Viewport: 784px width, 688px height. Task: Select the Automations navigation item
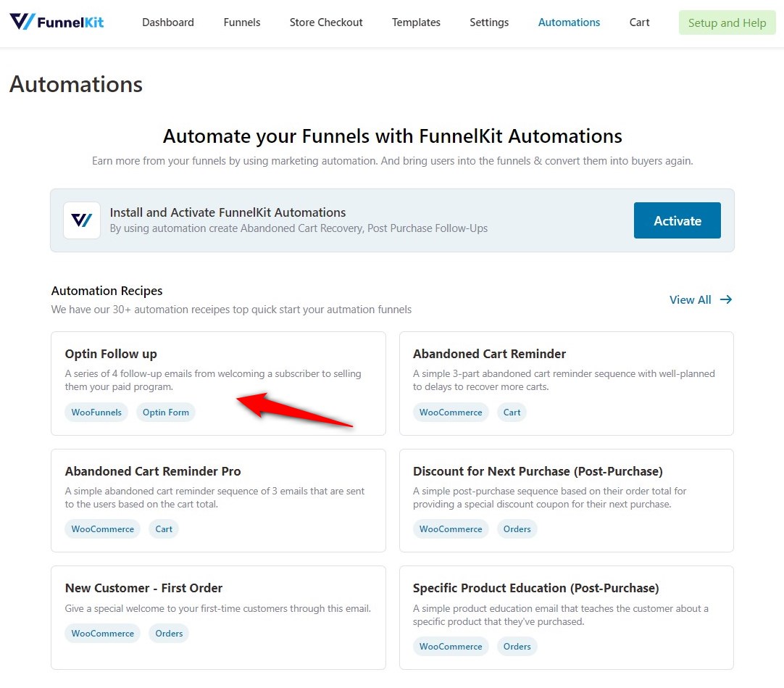(x=569, y=22)
